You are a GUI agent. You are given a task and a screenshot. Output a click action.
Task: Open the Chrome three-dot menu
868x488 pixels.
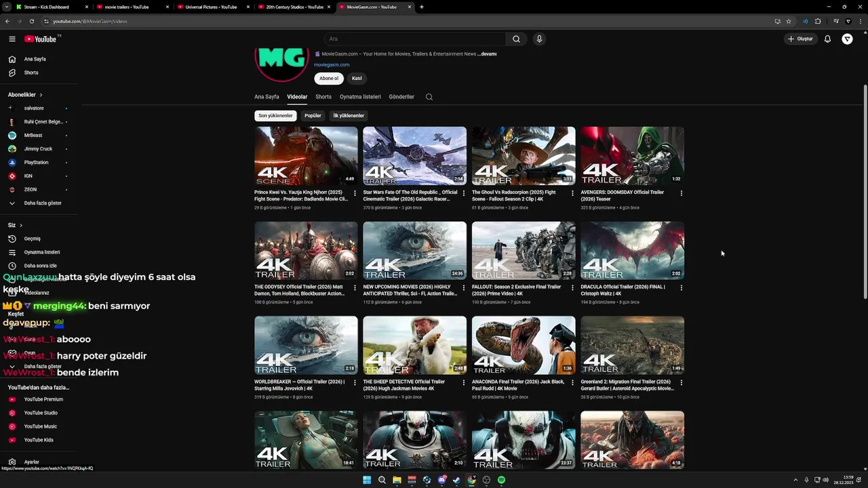point(860,21)
